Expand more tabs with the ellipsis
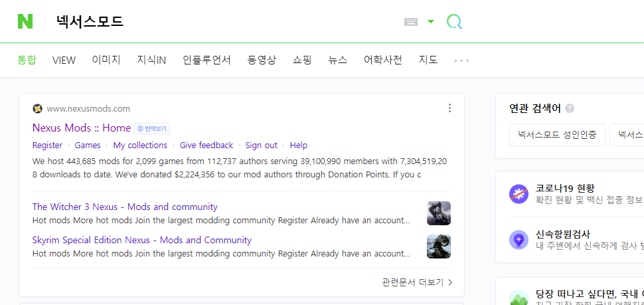 tap(461, 61)
